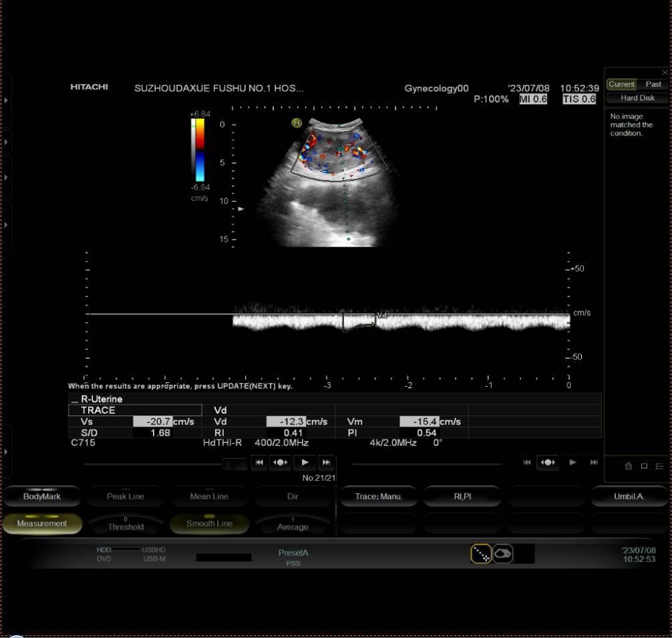Toggle the BodyMark button

pyautogui.click(x=42, y=496)
